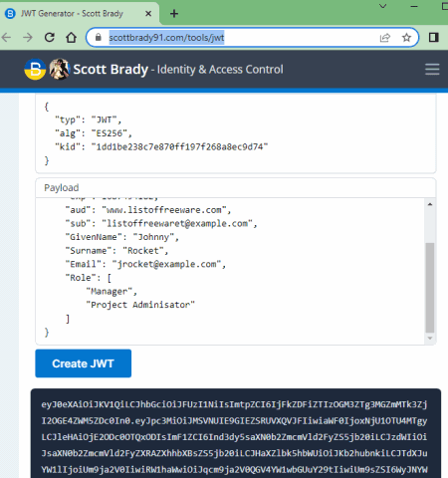Share this page using the share icon
This screenshot has height=478, width=448.
tap(385, 38)
